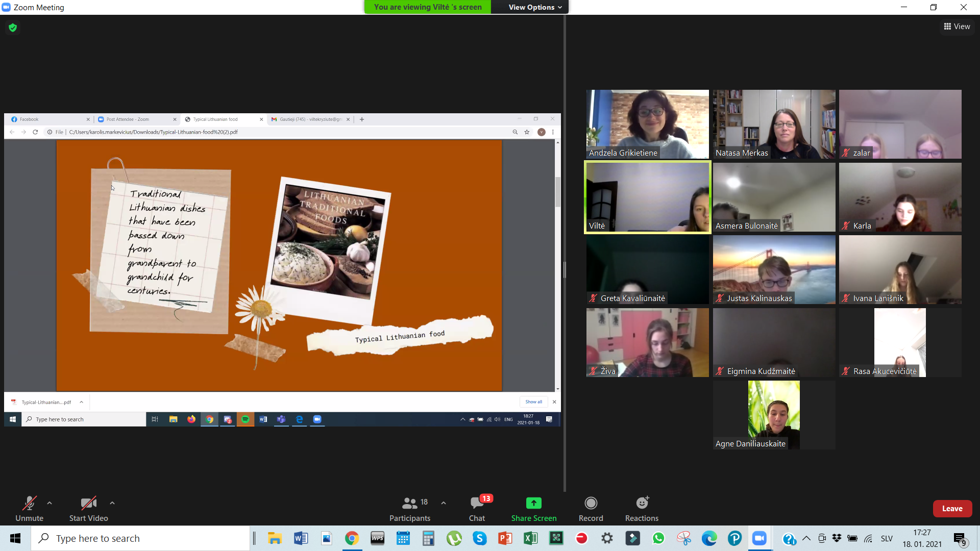Expand the arrow next to Participants
Screen dimensions: 980x551
tap(444, 503)
